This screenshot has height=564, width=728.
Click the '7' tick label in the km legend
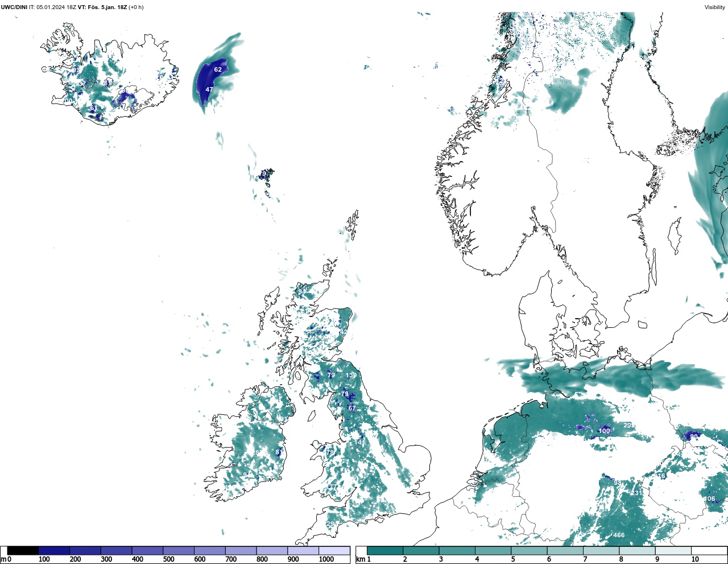click(585, 559)
